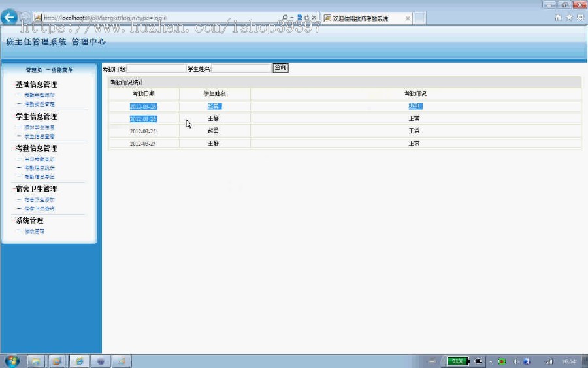This screenshot has width=588, height=368.
Task: Open the network signal tray icon
Action: coord(549,361)
